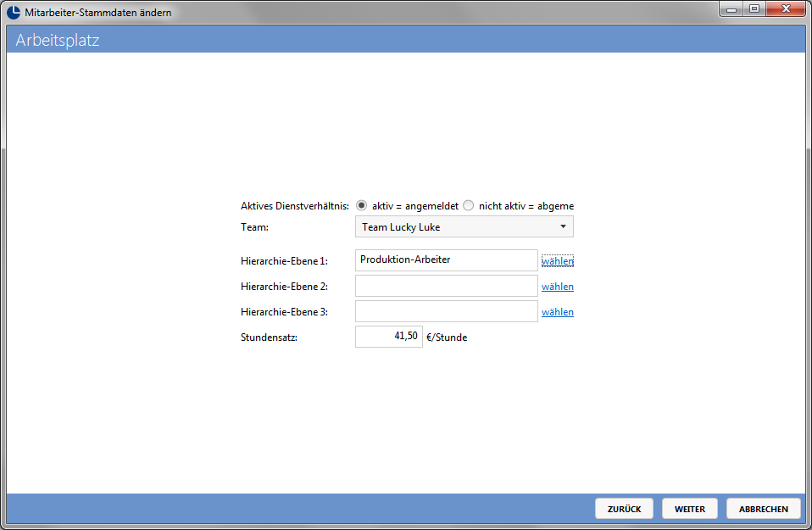
Task: Focus the Stundensatz field showing 41,50
Action: [x=389, y=337]
